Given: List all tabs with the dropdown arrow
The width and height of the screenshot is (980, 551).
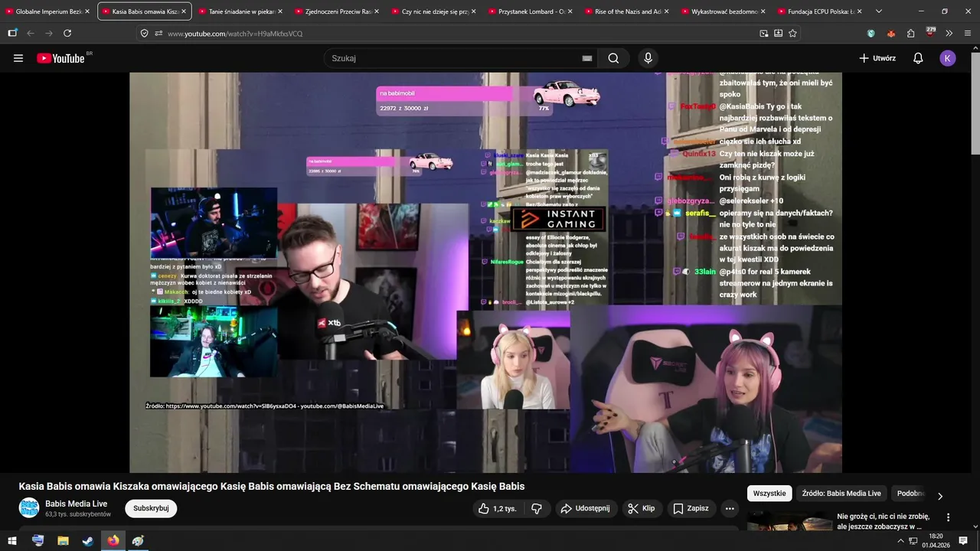Looking at the screenshot, I should [x=878, y=11].
